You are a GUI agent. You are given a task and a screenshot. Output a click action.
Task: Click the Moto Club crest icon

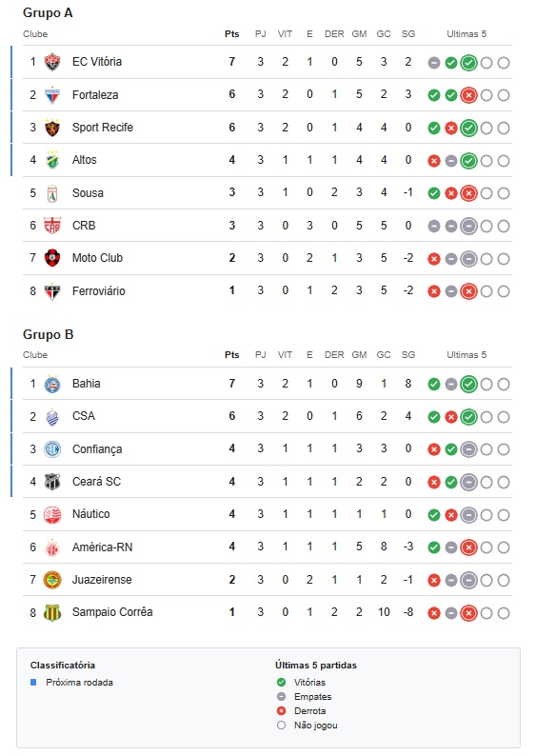tap(52, 258)
